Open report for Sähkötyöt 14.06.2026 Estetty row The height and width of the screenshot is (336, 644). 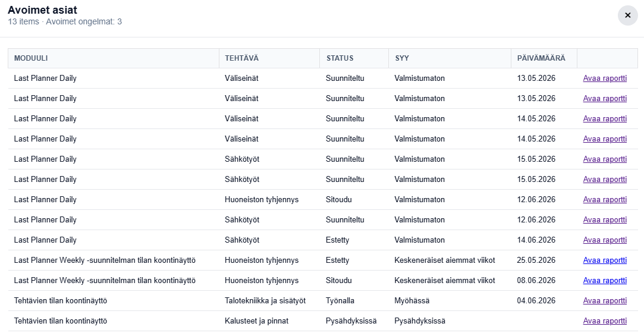(605, 240)
